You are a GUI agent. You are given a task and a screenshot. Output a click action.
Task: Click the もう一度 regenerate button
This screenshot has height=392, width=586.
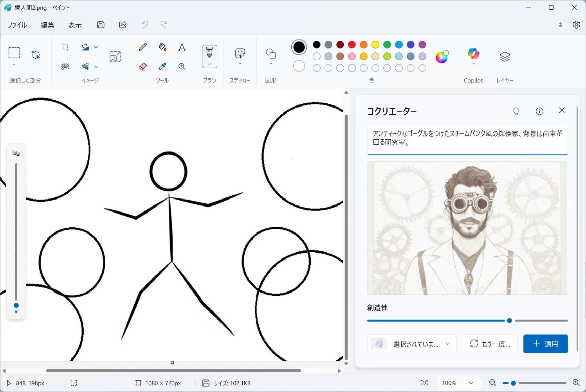point(490,344)
